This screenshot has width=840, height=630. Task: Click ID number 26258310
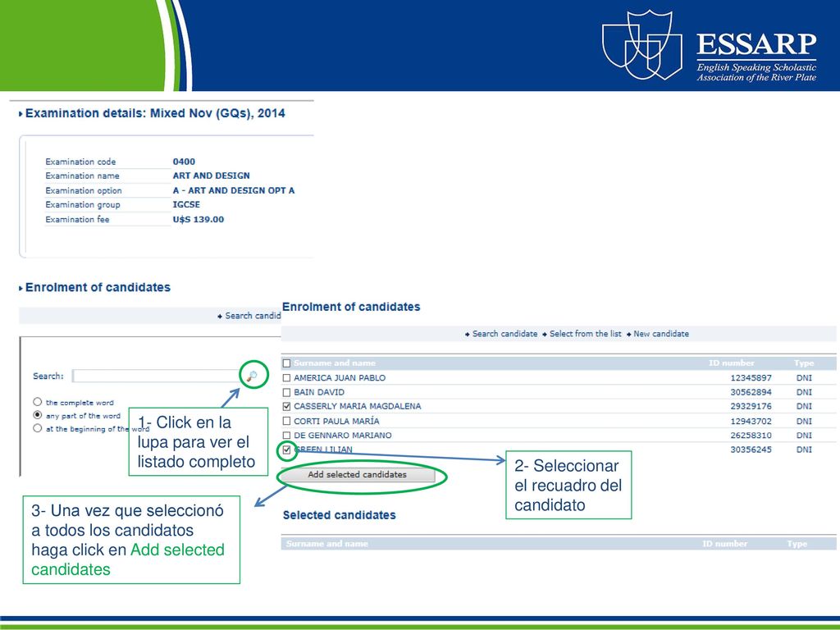click(x=751, y=436)
